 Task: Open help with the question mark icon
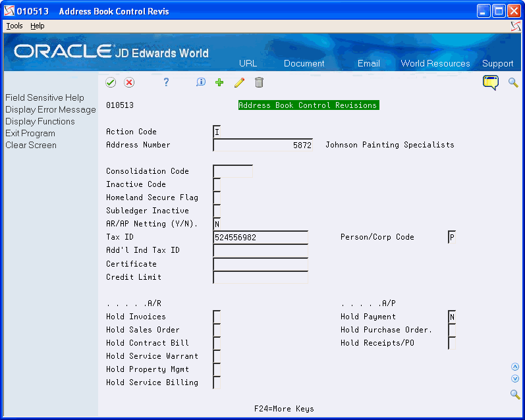point(166,82)
